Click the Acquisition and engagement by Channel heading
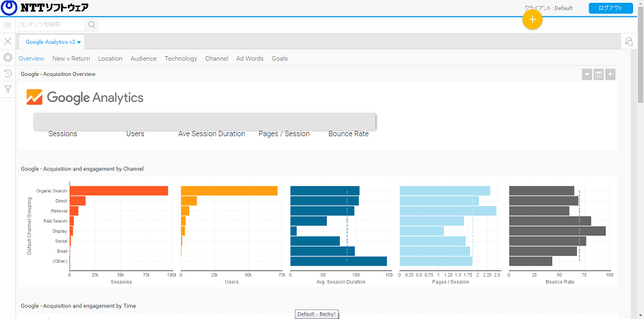 pos(82,168)
